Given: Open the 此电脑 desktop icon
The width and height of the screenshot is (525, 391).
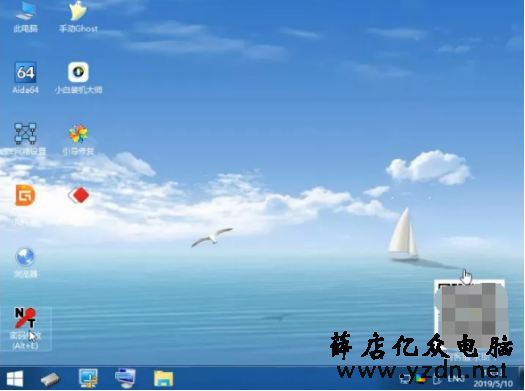Looking at the screenshot, I should [25, 17].
